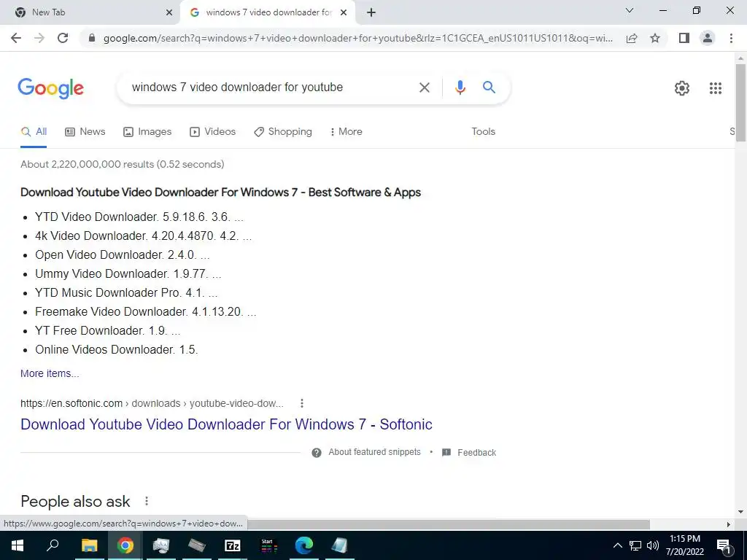Viewport: 747px width, 560px height.
Task: Switch to Shopping results
Action: [x=283, y=132]
